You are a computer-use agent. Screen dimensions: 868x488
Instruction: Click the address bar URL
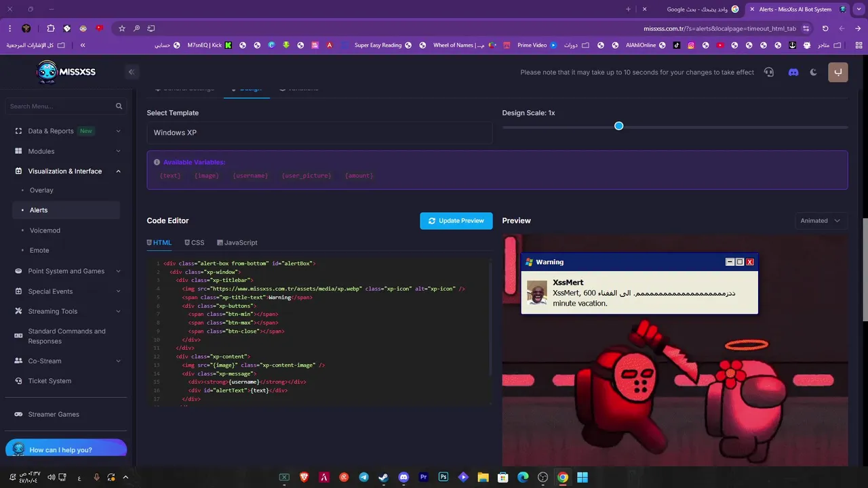(719, 28)
